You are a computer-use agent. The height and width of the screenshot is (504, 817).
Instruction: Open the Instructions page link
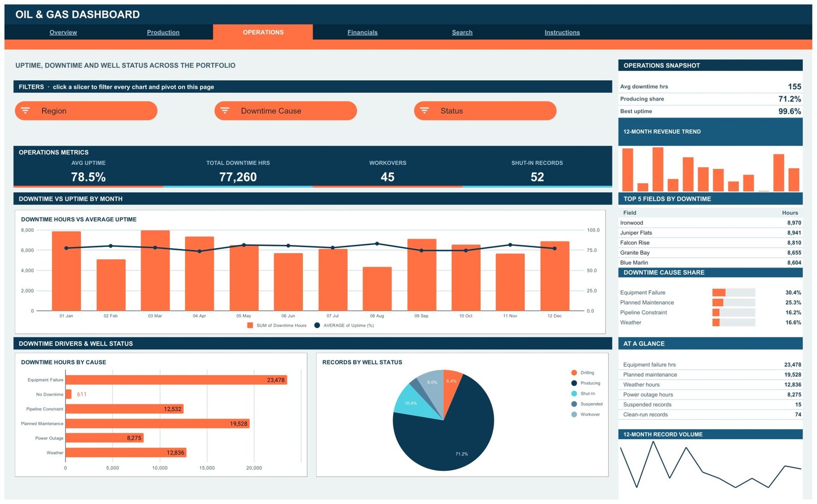click(x=562, y=32)
